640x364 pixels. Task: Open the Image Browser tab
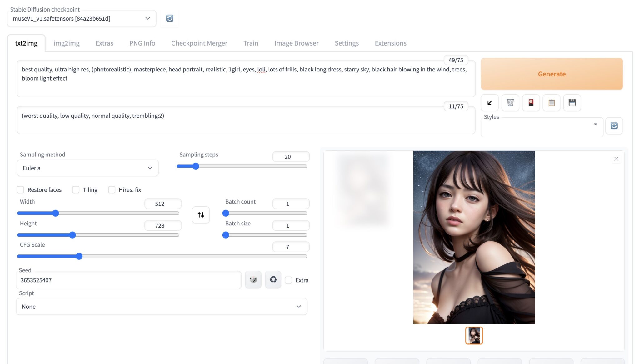pyautogui.click(x=296, y=43)
